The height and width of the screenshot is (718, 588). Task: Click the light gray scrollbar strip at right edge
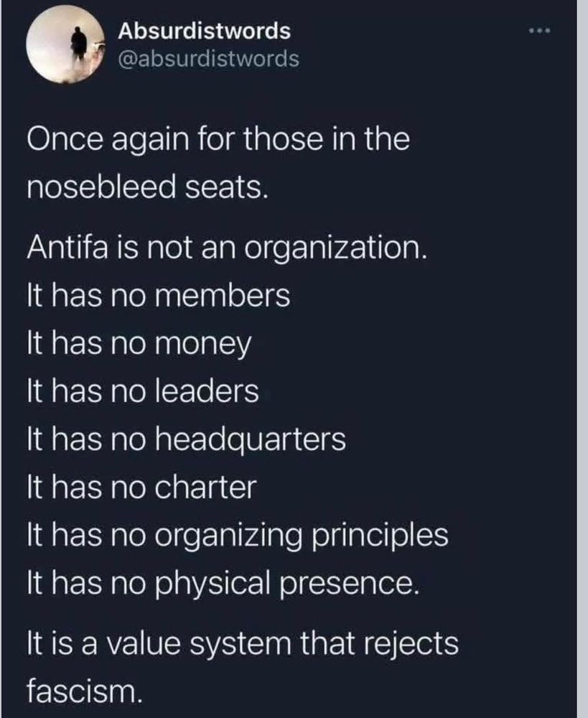[x=582, y=359]
